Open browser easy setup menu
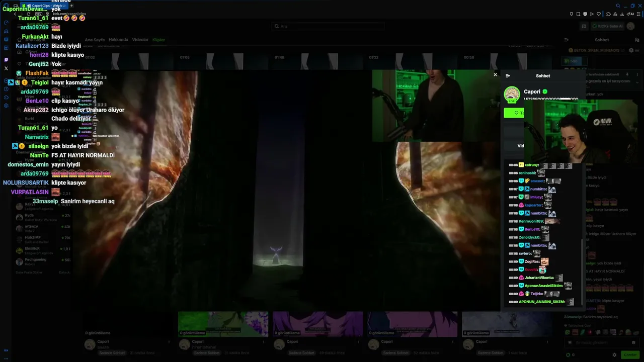644x362 pixels. tap(638, 14)
